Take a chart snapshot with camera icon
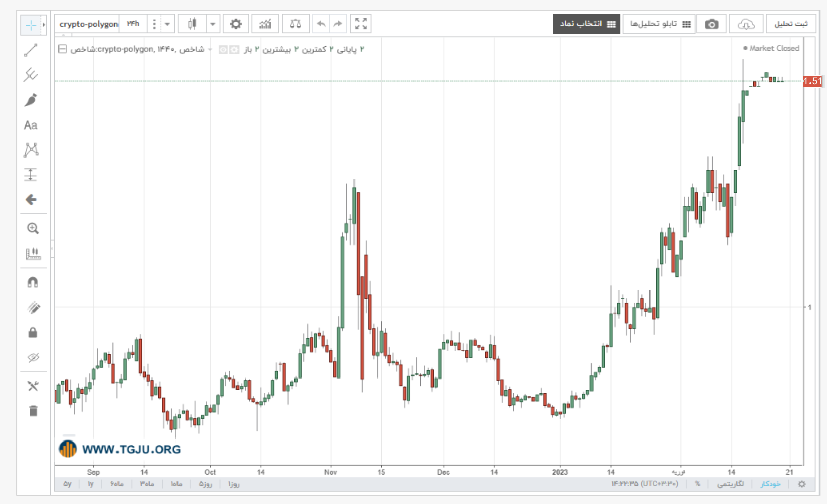827x504 pixels. pos(712,24)
